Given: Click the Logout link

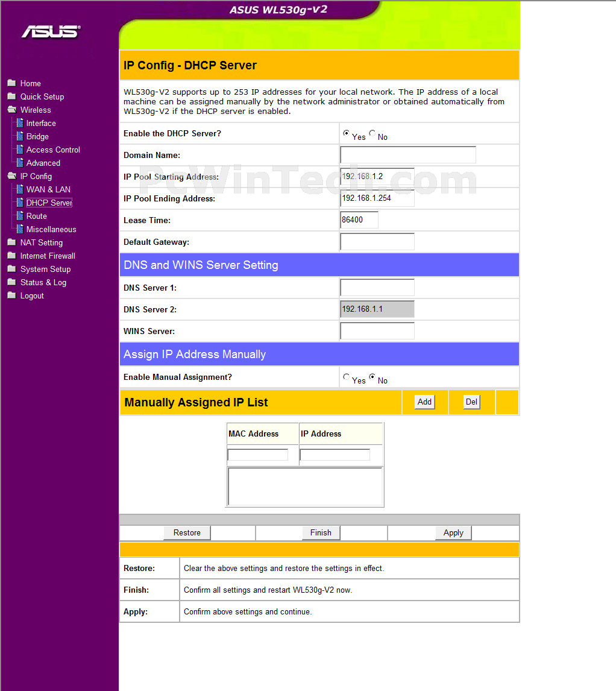Looking at the screenshot, I should [32, 295].
